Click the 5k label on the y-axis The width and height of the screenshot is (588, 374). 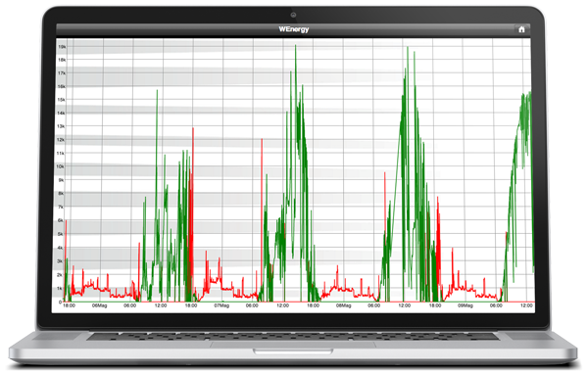(x=61, y=234)
